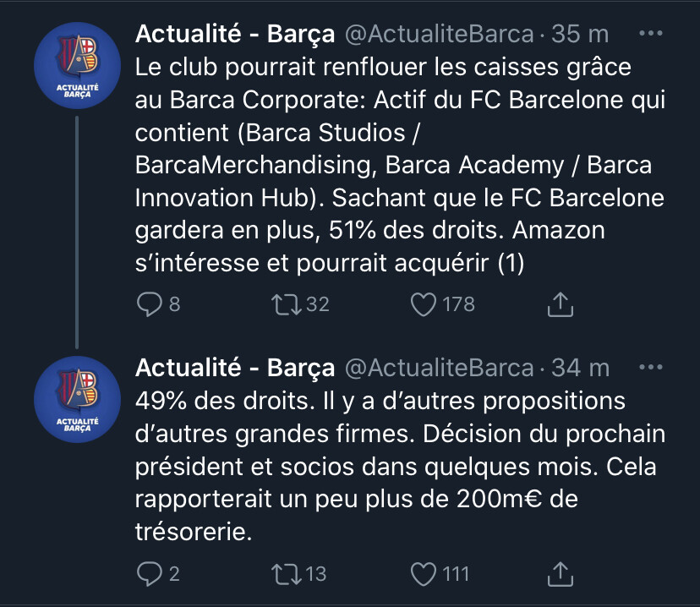Open more options on the 35 m tweet
The width and height of the screenshot is (700, 607).
650,34
